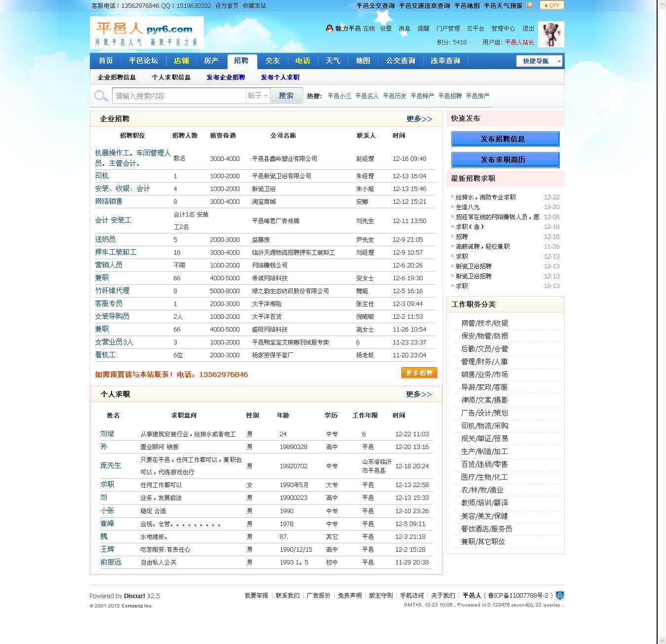Open the 竹纤维代理 job posting
This screenshot has width=666, height=644.
tap(112, 291)
